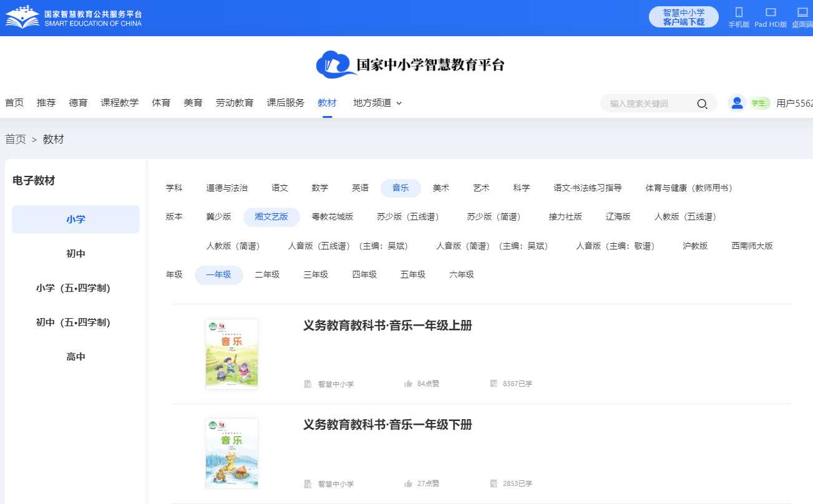The width and height of the screenshot is (813, 504).
Task: Click the publisher icon for 音乐一年级上册
Action: [308, 384]
